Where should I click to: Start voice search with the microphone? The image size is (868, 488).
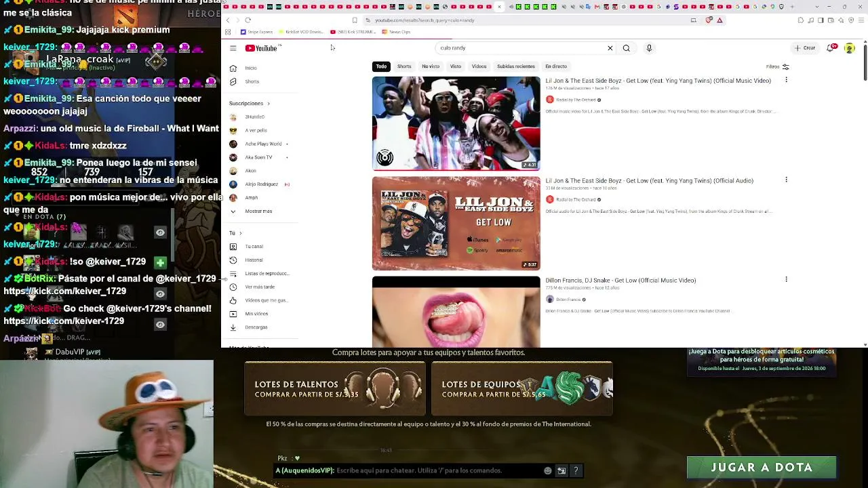(x=649, y=48)
